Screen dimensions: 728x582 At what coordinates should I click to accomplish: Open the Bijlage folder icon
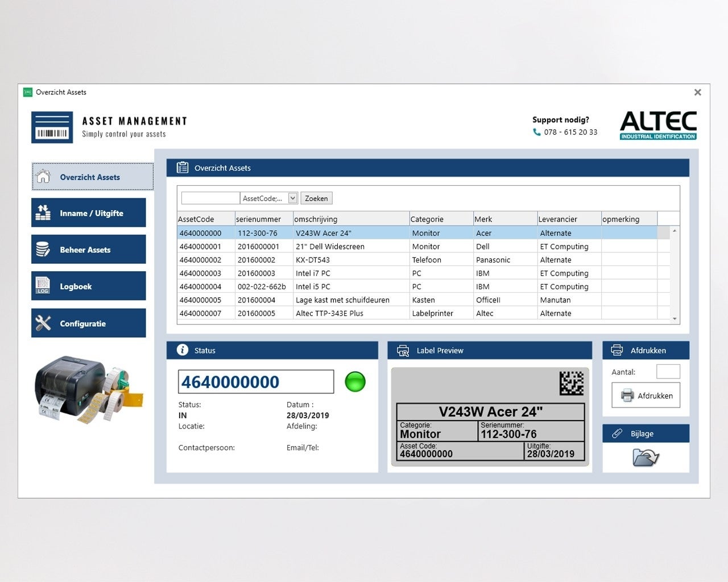point(646,457)
